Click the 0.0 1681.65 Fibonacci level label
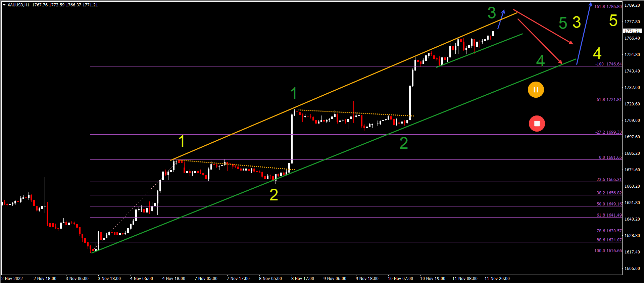 (x=610, y=157)
